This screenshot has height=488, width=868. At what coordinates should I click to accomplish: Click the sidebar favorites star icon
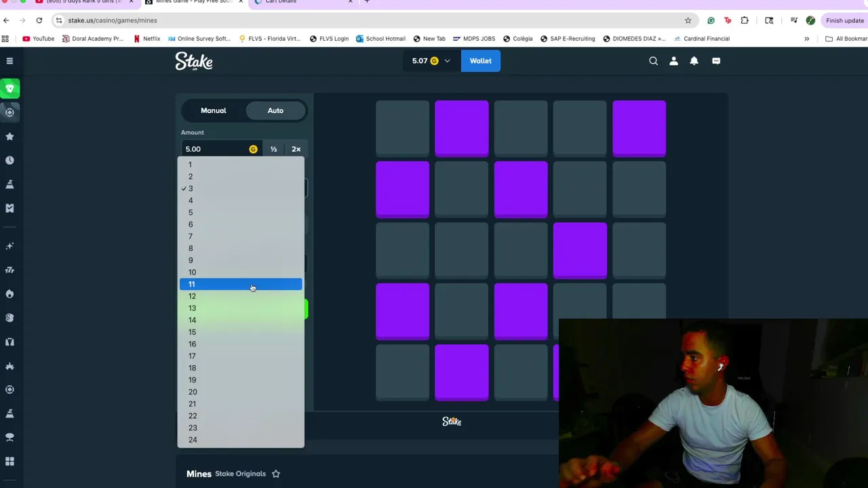pyautogui.click(x=9, y=136)
